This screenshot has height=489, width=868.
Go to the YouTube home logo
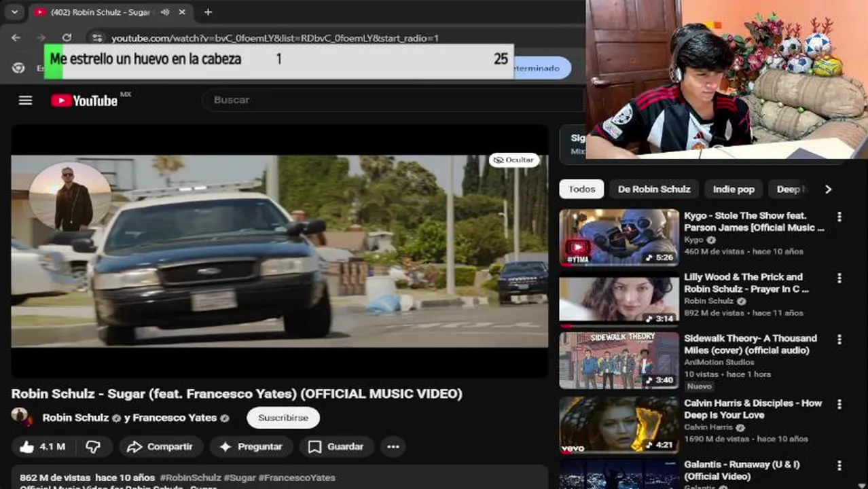pyautogui.click(x=85, y=101)
